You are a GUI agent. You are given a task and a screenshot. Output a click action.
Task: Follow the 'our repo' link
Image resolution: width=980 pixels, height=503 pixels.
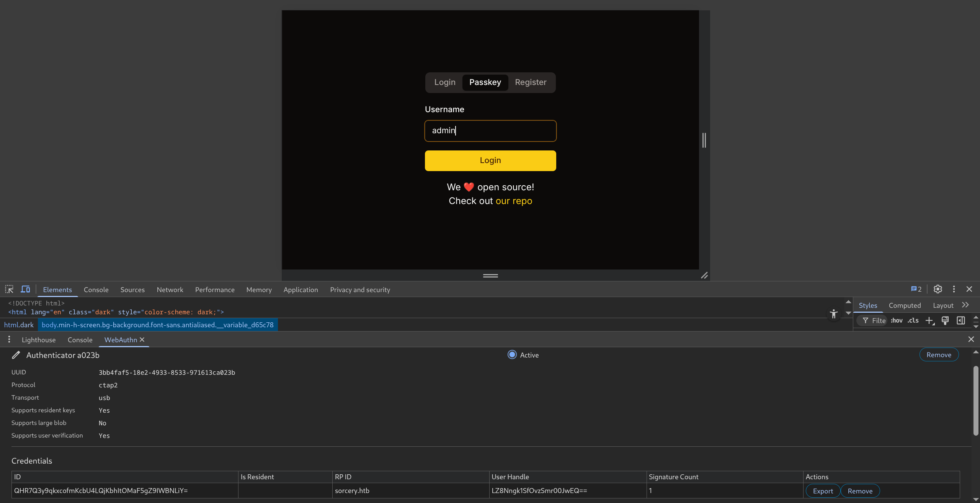tap(514, 201)
